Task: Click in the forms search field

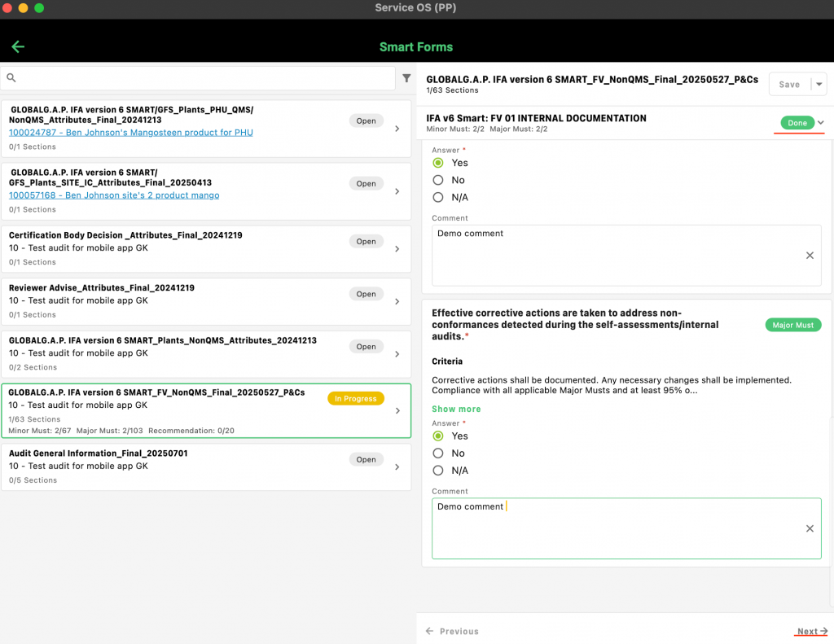Action: (204, 78)
